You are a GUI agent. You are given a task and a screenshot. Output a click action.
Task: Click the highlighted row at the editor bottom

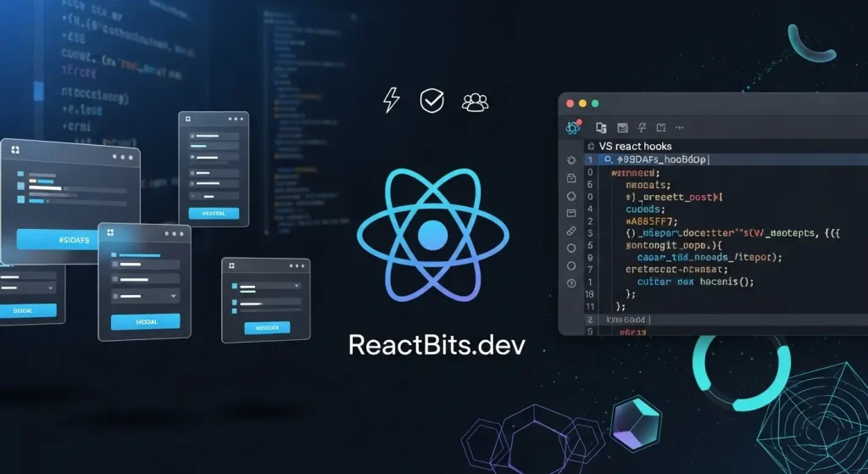click(x=726, y=320)
